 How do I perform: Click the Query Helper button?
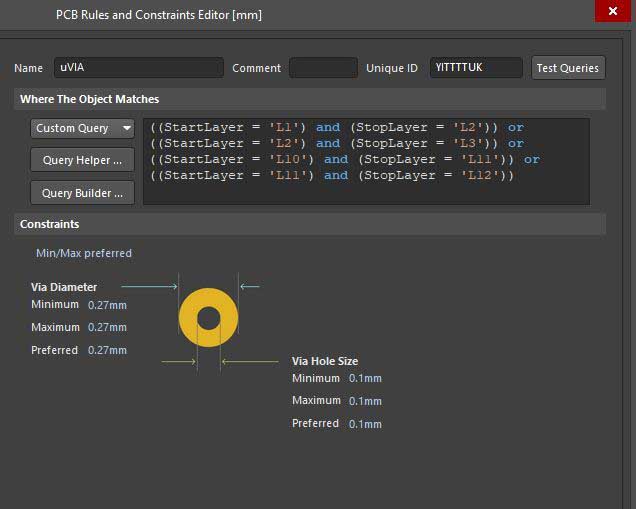[x=83, y=160]
